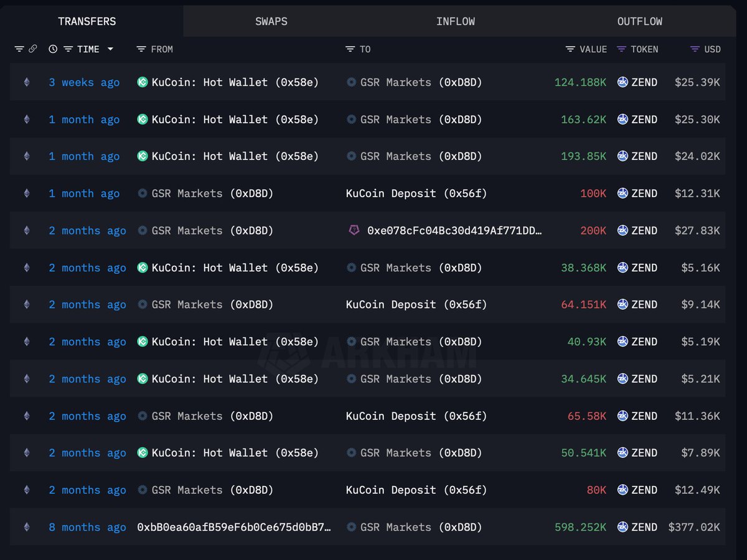Click the KuCoin logo in the 38.368K row
Screen dimensions: 747x560
143,268
